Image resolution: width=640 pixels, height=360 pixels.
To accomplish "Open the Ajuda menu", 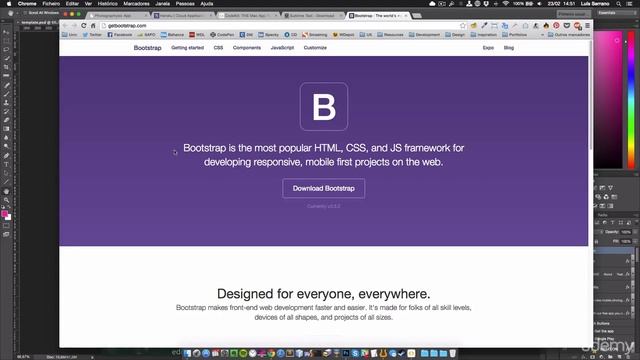I will 207,4.
